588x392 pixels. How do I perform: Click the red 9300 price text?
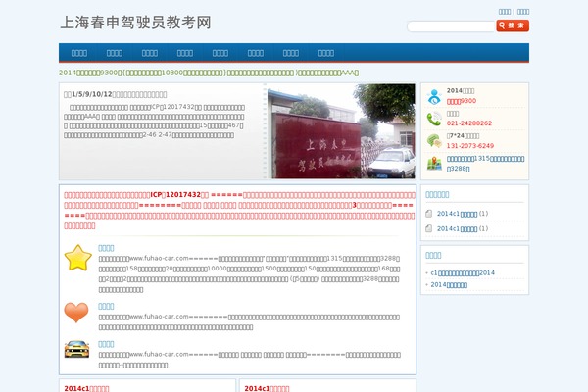[462, 101]
